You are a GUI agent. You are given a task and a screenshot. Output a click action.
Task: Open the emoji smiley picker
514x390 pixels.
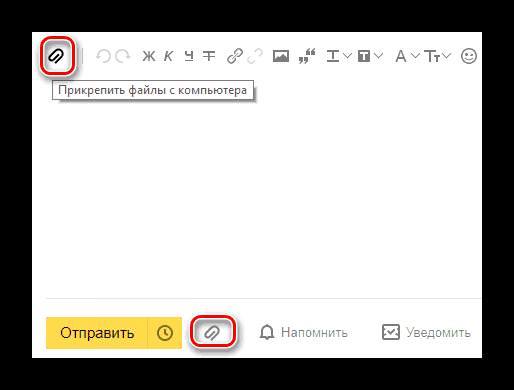coord(469,56)
